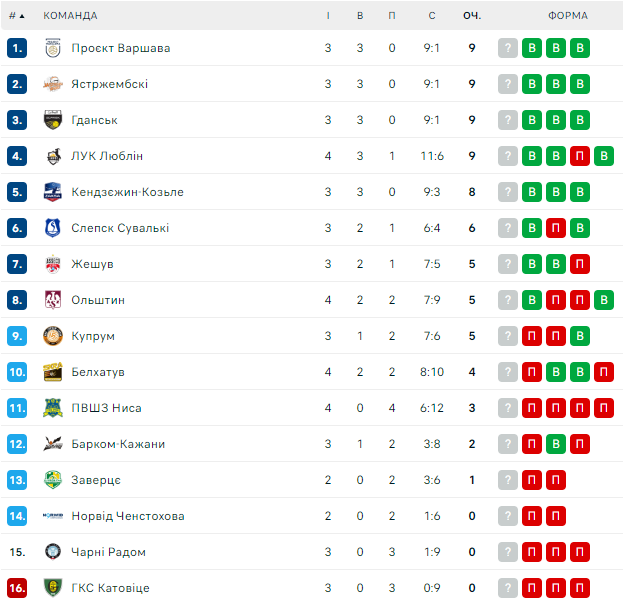This screenshot has width=623, height=605.
Task: Click the Слепск Сувалкі team logo
Action: [x=53, y=228]
